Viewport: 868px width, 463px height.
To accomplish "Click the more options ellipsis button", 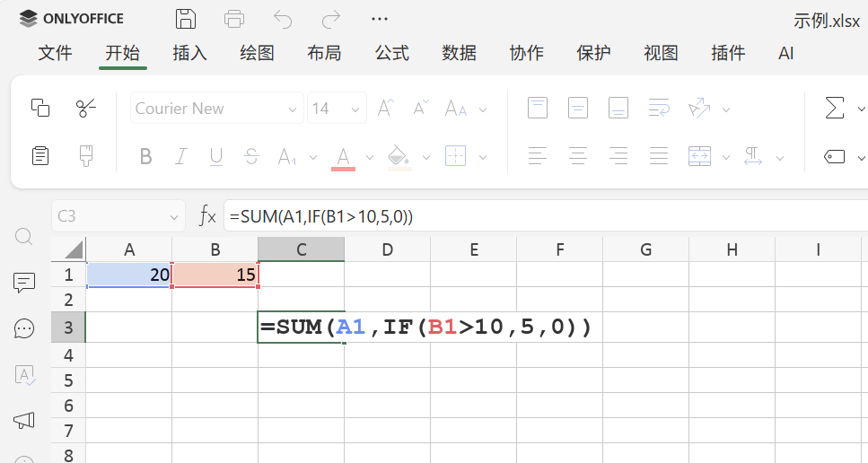I will coord(380,19).
